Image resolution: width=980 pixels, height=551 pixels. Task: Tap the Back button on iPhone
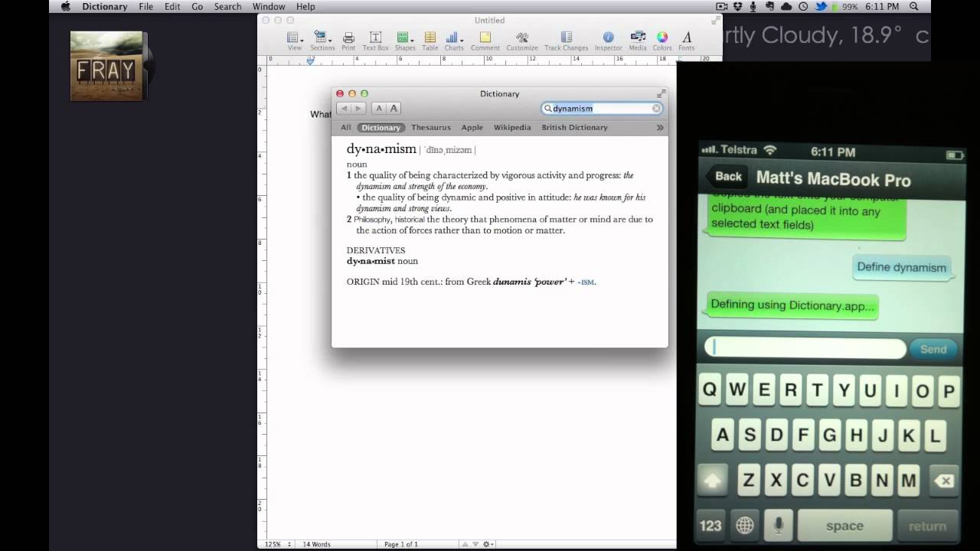pyautogui.click(x=726, y=177)
